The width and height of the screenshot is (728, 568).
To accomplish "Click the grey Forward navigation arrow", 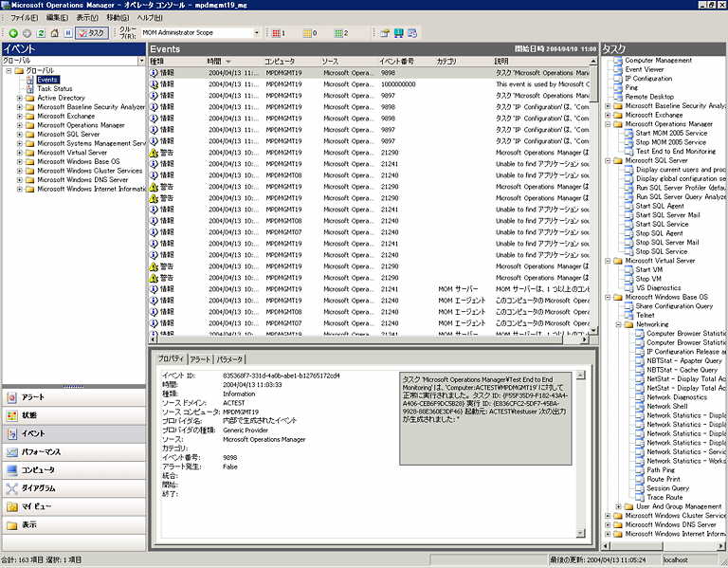I will pyautogui.click(x=27, y=33).
